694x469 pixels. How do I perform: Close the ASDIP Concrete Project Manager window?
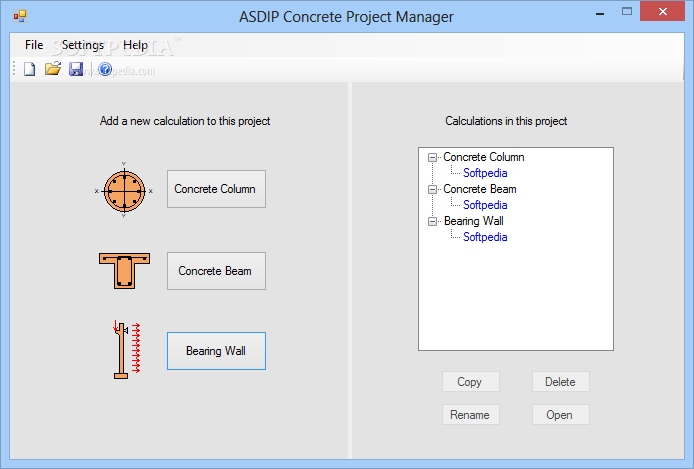pos(662,12)
